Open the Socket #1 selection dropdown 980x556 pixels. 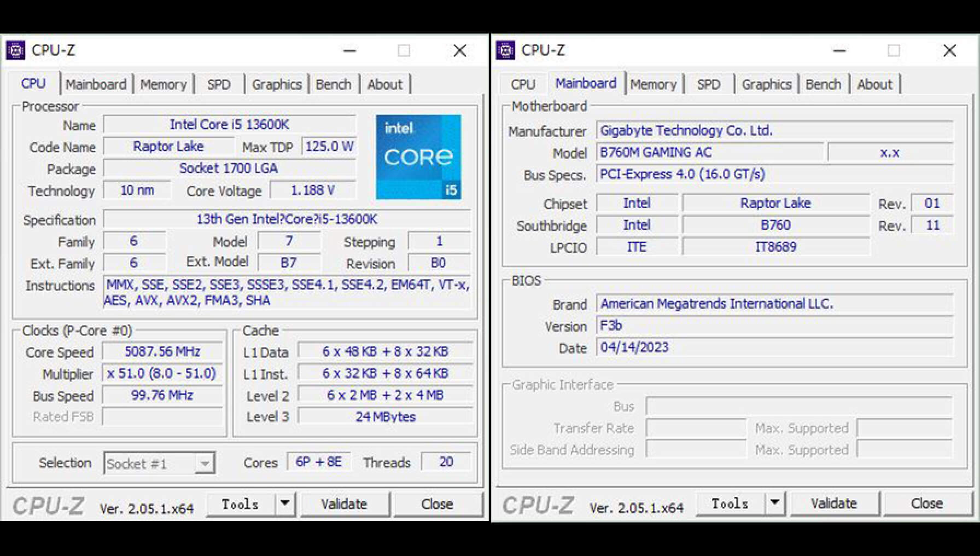205,463
